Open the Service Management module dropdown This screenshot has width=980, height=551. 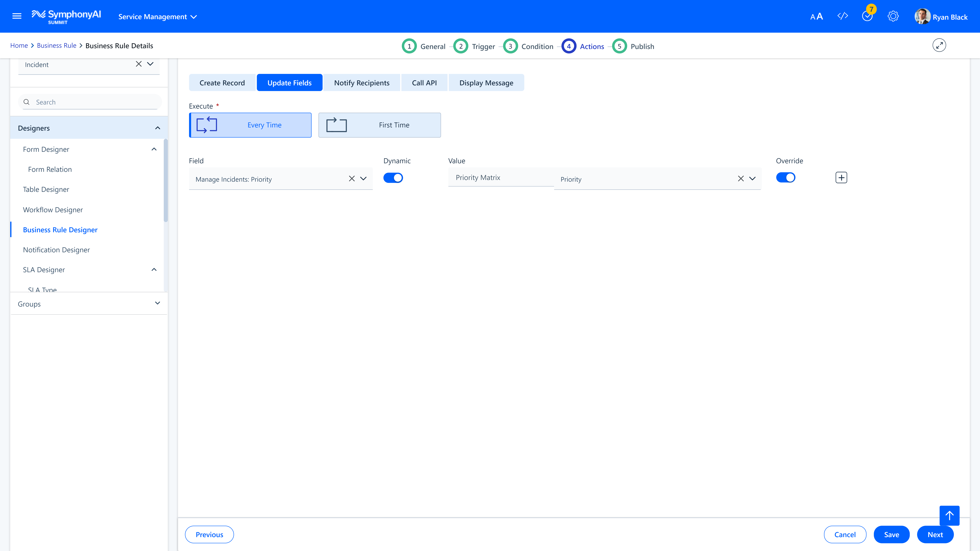(157, 17)
